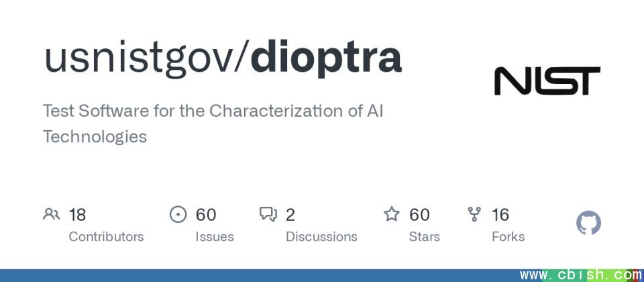Open the Issues label
Image resolution: width=644 pixels, height=282 pixels.
215,237
